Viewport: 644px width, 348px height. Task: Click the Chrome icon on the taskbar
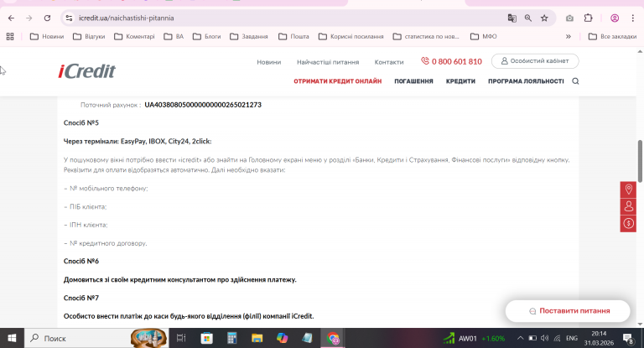[x=333, y=338]
